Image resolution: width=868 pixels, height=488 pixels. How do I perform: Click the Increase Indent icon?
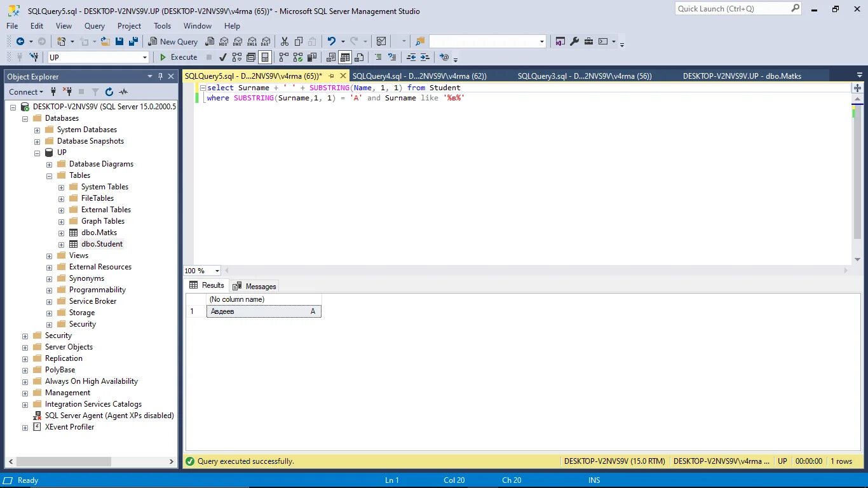(x=425, y=57)
